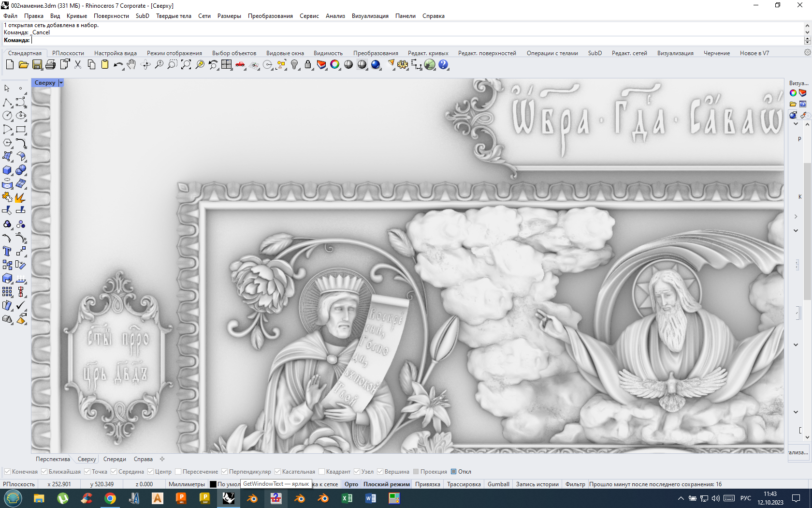
Task: Select the Polyline tool in left sidebar
Action: click(x=7, y=102)
